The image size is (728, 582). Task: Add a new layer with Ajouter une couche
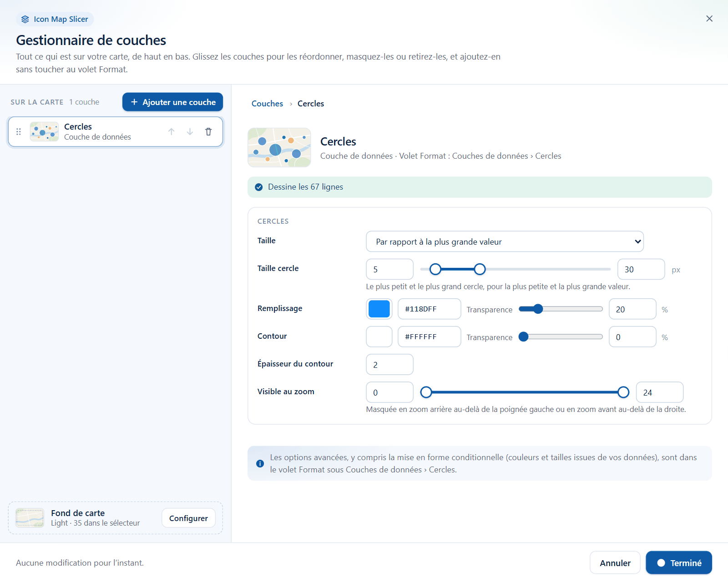(172, 102)
